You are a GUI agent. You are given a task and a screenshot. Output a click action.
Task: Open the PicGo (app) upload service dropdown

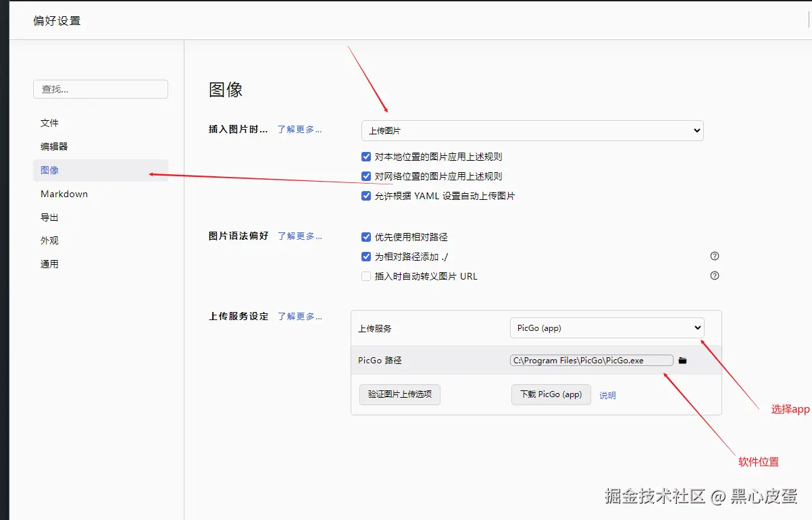(607, 328)
